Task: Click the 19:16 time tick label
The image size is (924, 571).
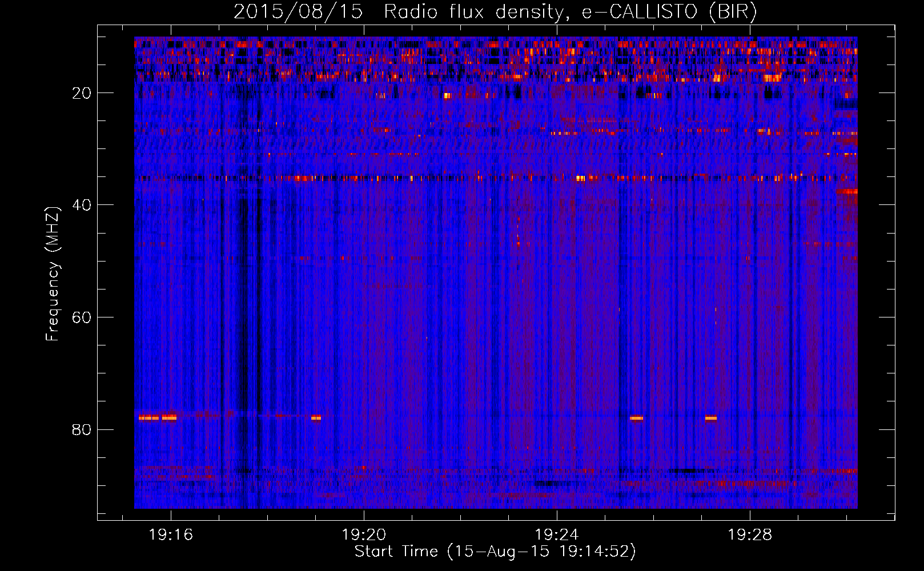Action: click(x=171, y=535)
